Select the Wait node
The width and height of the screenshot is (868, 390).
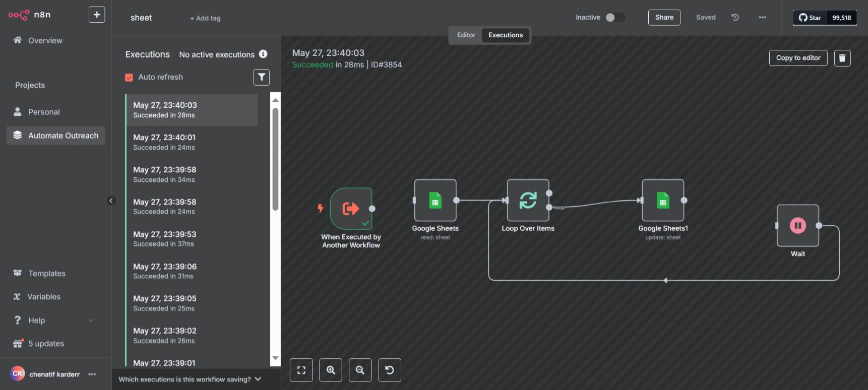[x=797, y=225]
